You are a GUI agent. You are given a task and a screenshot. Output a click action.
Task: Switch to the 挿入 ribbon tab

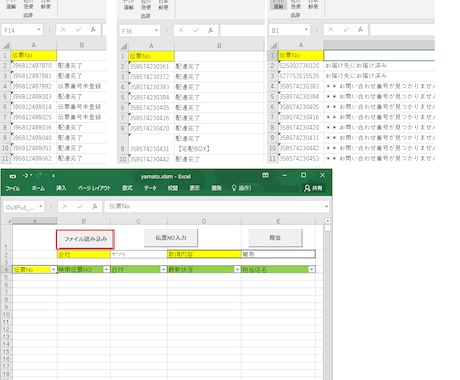pyautogui.click(x=61, y=188)
